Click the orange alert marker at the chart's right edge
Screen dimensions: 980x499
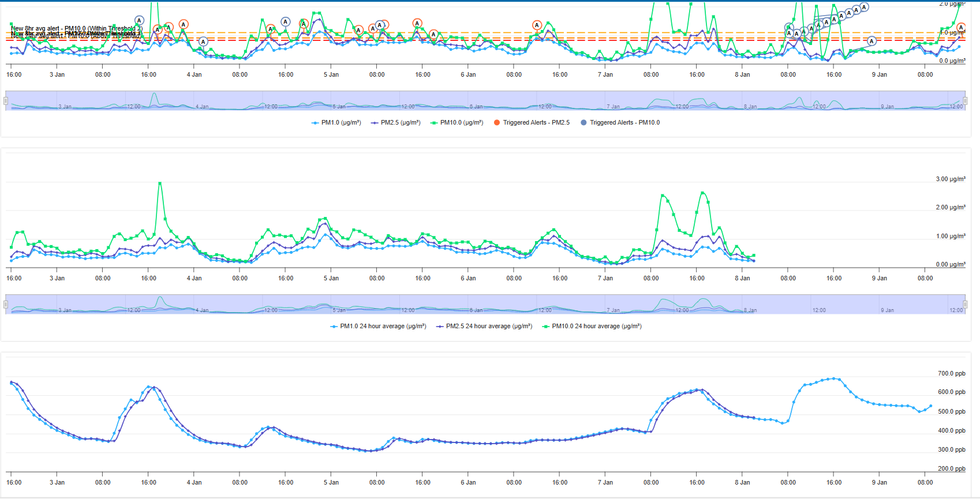tap(961, 27)
